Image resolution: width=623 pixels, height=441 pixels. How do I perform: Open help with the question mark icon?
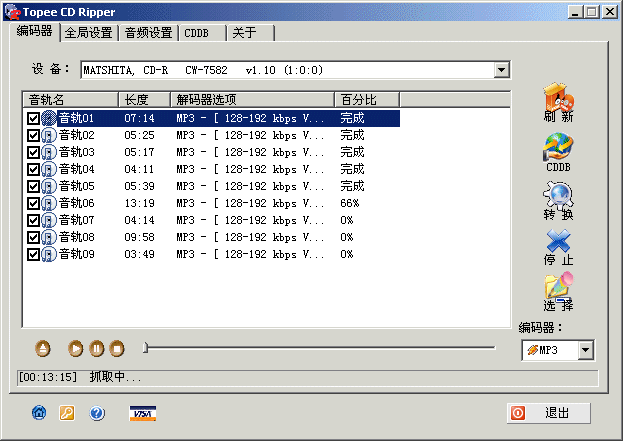97,413
